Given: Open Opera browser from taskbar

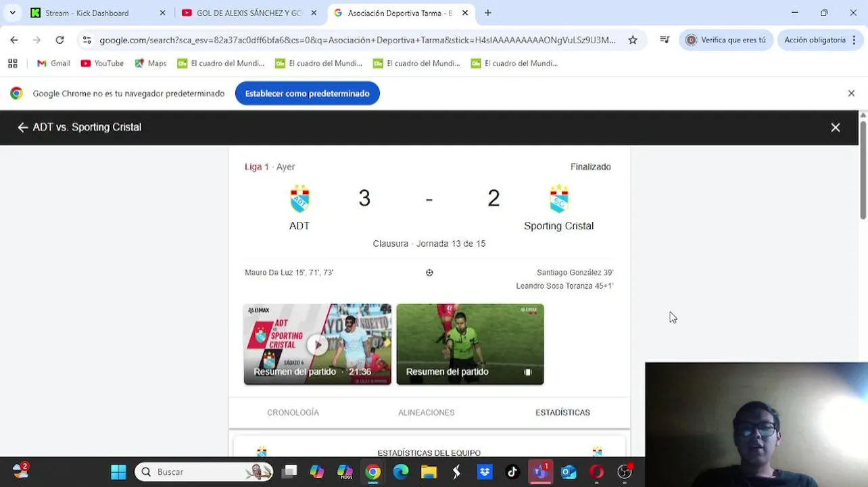Looking at the screenshot, I should pyautogui.click(x=596, y=472).
